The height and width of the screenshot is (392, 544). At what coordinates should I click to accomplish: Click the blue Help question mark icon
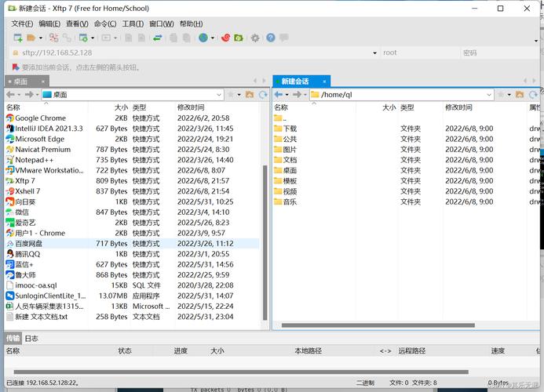(271, 38)
